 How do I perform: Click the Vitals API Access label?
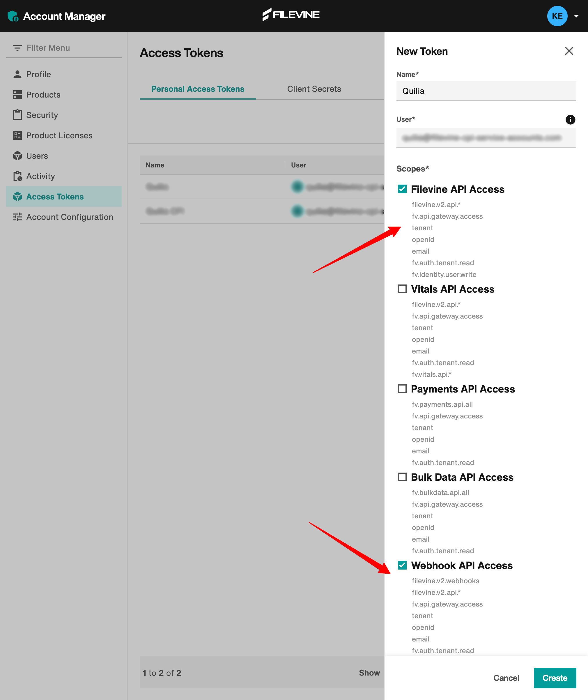(x=453, y=289)
